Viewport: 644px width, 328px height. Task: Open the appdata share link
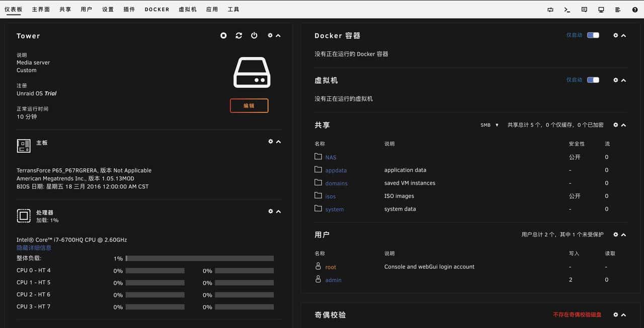[336, 170]
